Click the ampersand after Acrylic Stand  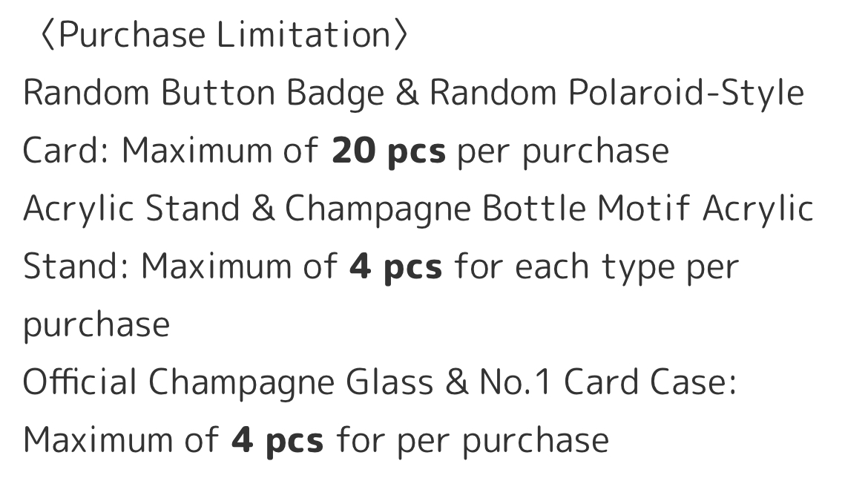263,209
